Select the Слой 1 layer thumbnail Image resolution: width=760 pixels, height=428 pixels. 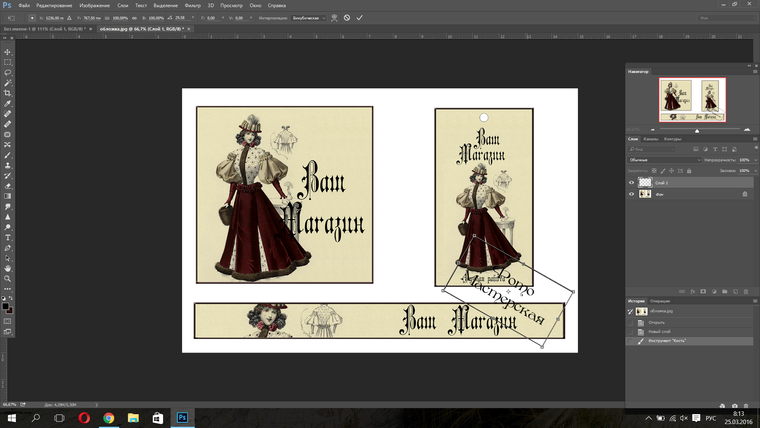(645, 183)
